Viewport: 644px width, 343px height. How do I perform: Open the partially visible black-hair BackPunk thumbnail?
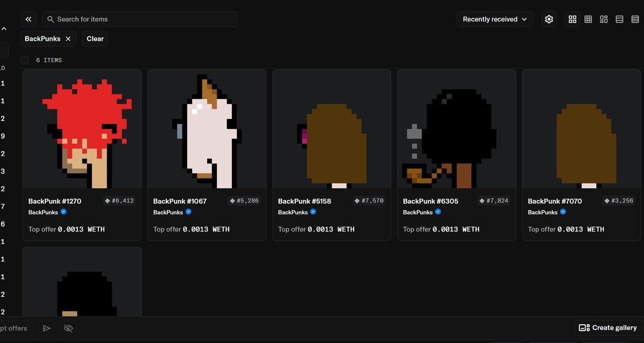pyautogui.click(x=82, y=281)
